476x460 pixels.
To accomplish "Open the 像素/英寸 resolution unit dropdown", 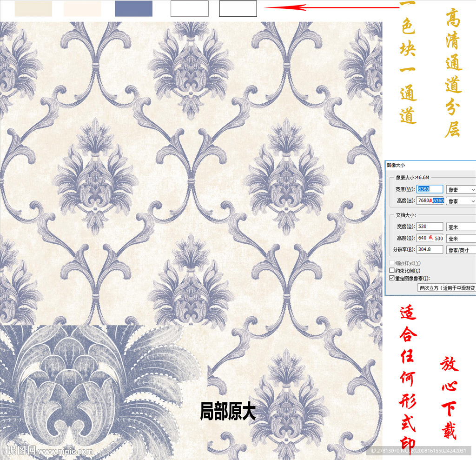I will tap(461, 250).
